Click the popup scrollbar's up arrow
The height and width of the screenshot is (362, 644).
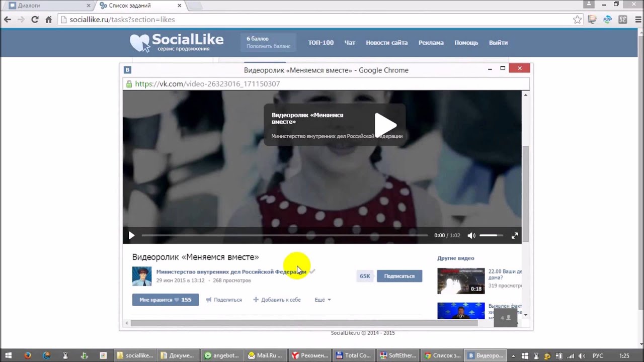[526, 95]
